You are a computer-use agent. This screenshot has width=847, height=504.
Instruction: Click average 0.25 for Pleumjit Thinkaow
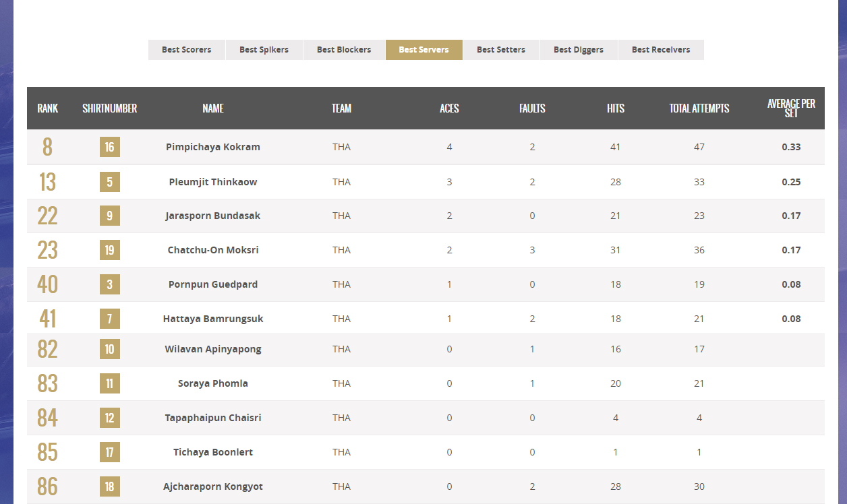point(791,182)
